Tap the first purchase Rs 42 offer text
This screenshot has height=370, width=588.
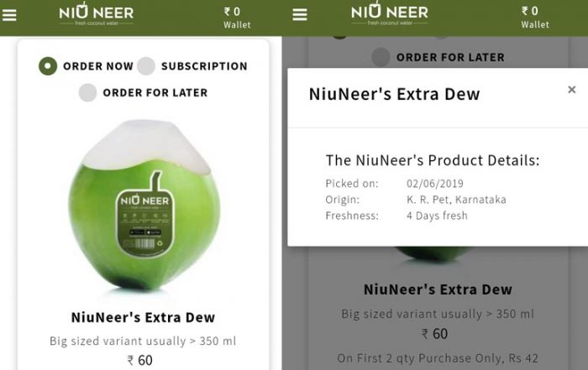coord(438,358)
